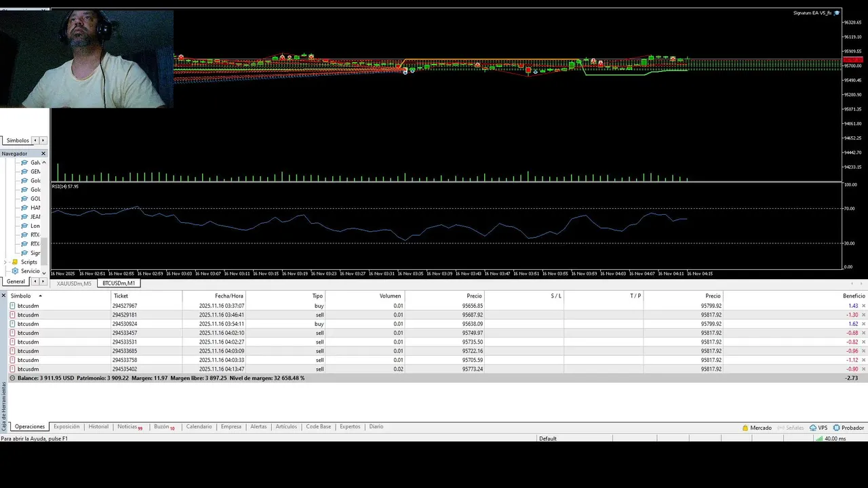Sort trades by Ticket column header
Screen dimensions: 868x488
point(146,296)
